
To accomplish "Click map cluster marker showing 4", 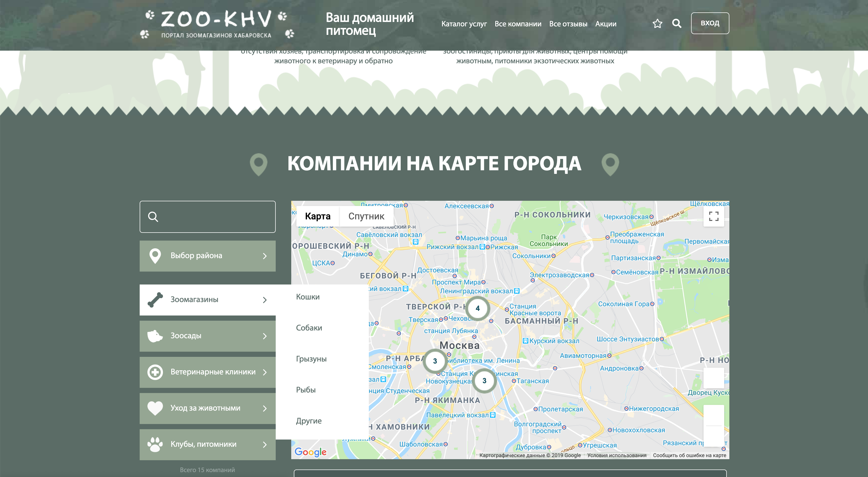I will (x=477, y=308).
